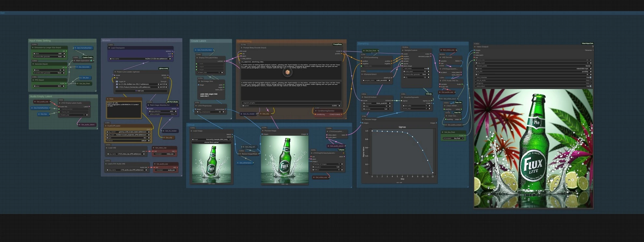Click the noise_seed field in SamplerCustom
This screenshot has height=242, width=644.
click(416, 71)
